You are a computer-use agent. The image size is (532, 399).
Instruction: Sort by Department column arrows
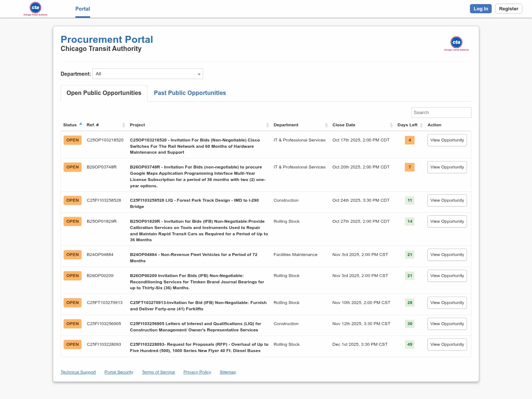tap(326, 125)
